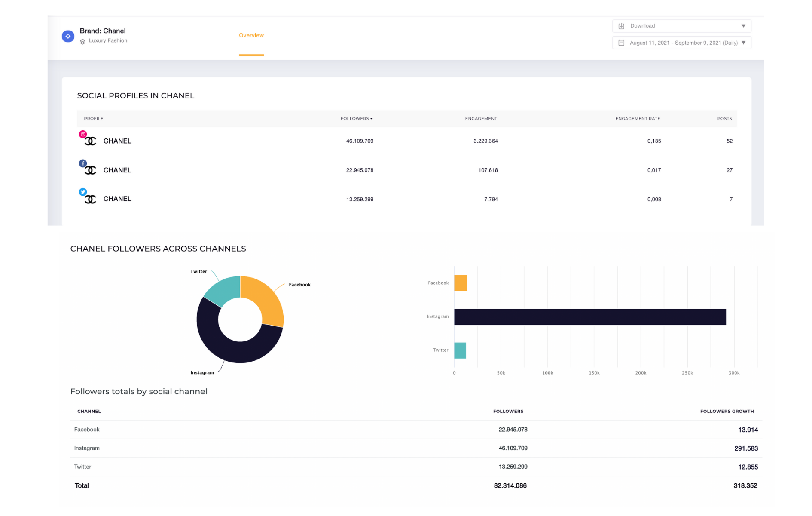The width and height of the screenshot is (812, 516).
Task: Click the 27 posts value
Action: coord(730,170)
